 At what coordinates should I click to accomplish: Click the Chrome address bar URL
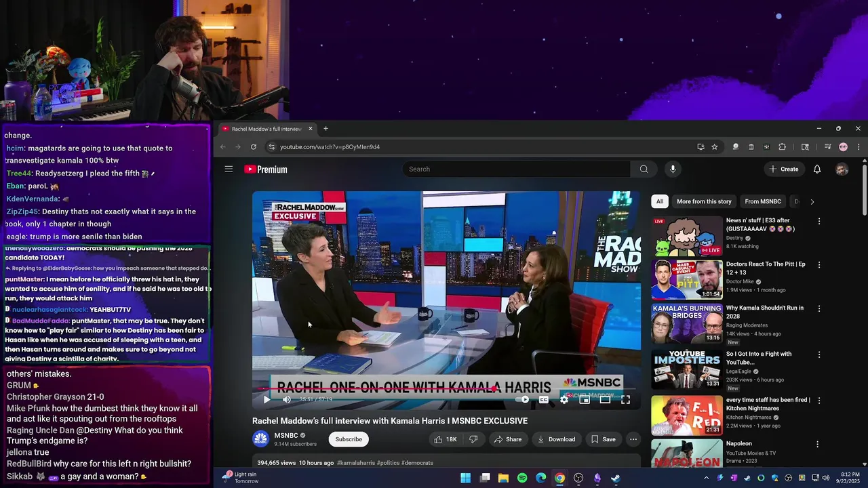click(330, 147)
